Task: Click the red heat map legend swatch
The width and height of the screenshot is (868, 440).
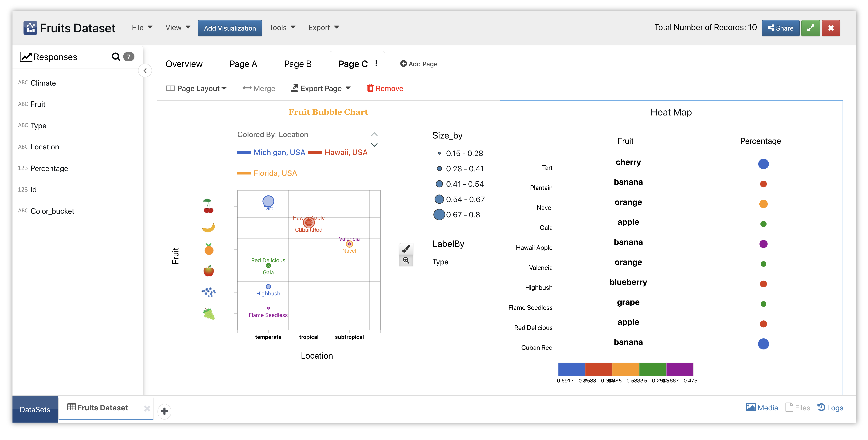Action: (x=598, y=369)
